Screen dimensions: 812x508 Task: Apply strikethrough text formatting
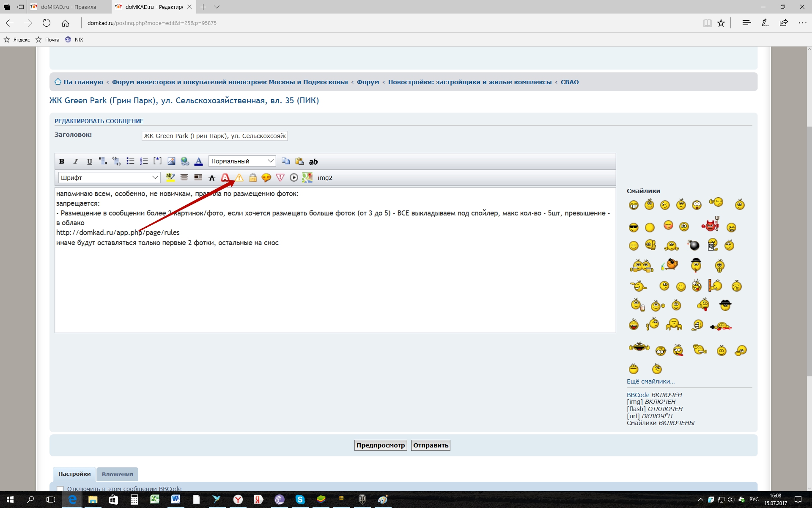(x=212, y=178)
